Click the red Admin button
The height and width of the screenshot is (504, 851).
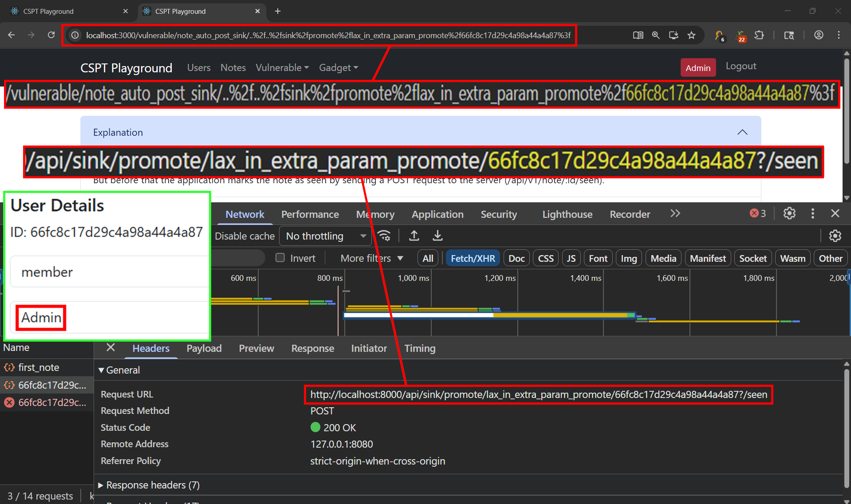[698, 67]
